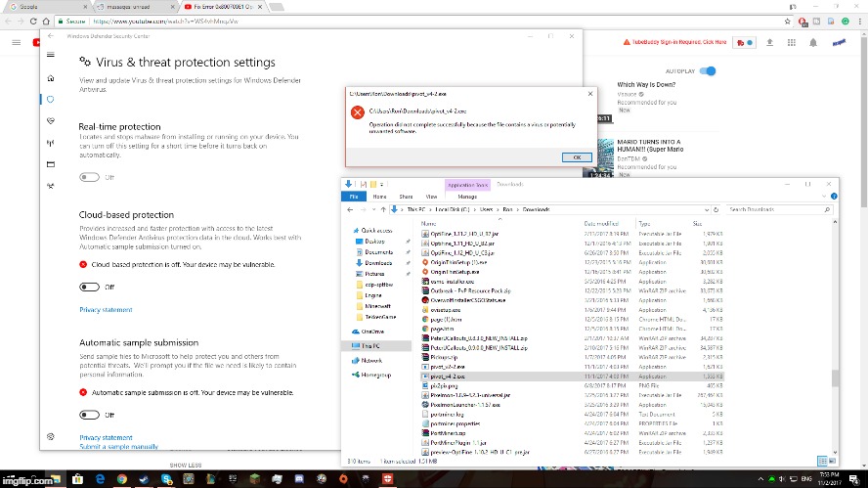The image size is (868, 488).
Task: Go to Defender Home icon
Action: pos(51,78)
